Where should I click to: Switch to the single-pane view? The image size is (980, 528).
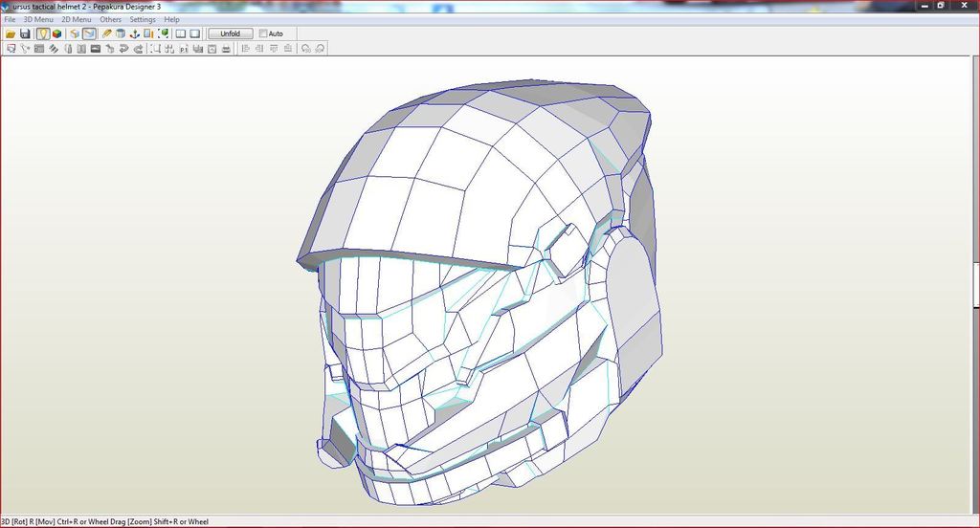pyautogui.click(x=195, y=33)
